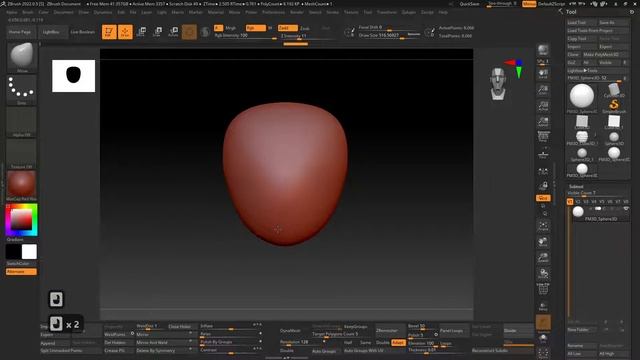Click the Zoom3D icon in right shelf
This screenshot has width=640, height=360.
tap(543, 258)
